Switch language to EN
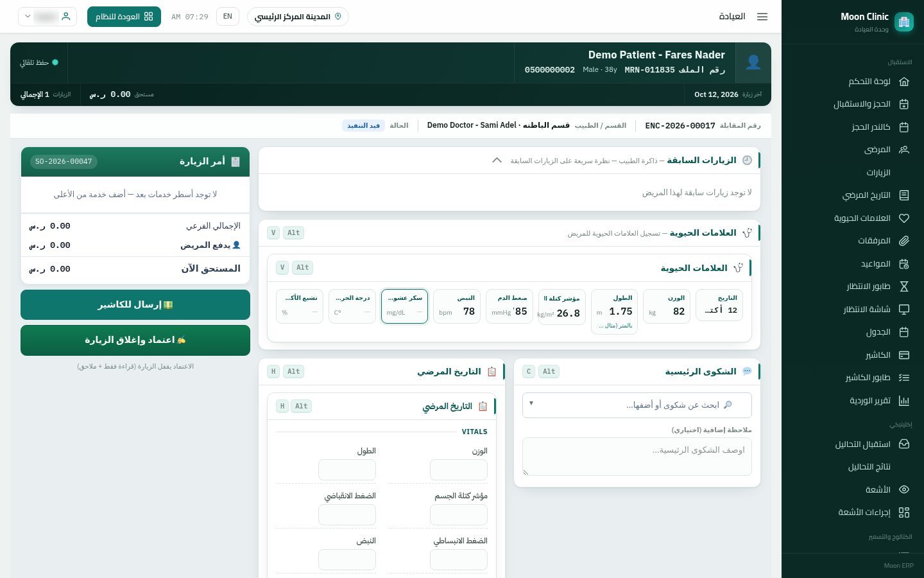924x578 pixels. point(228,17)
